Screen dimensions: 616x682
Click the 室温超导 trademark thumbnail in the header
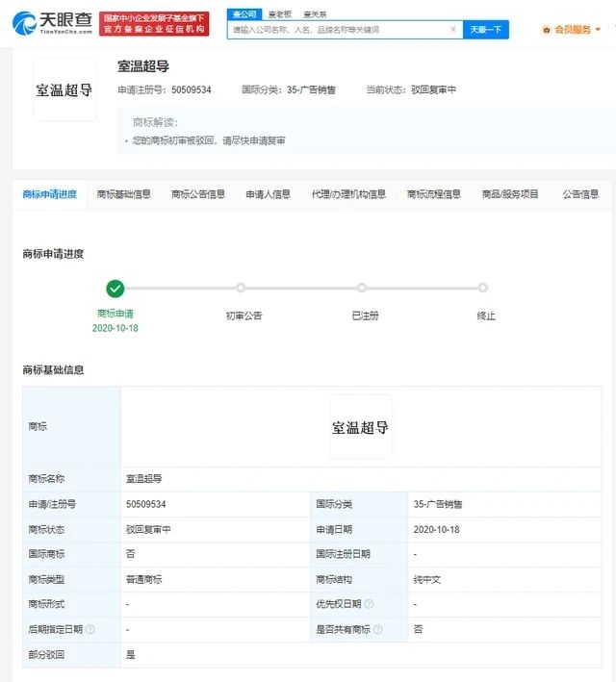pyautogui.click(x=64, y=89)
